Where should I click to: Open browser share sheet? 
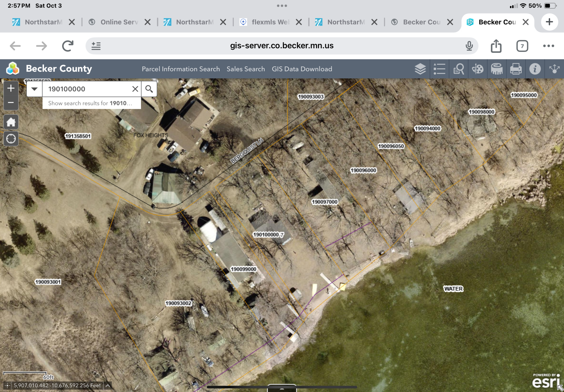(496, 46)
